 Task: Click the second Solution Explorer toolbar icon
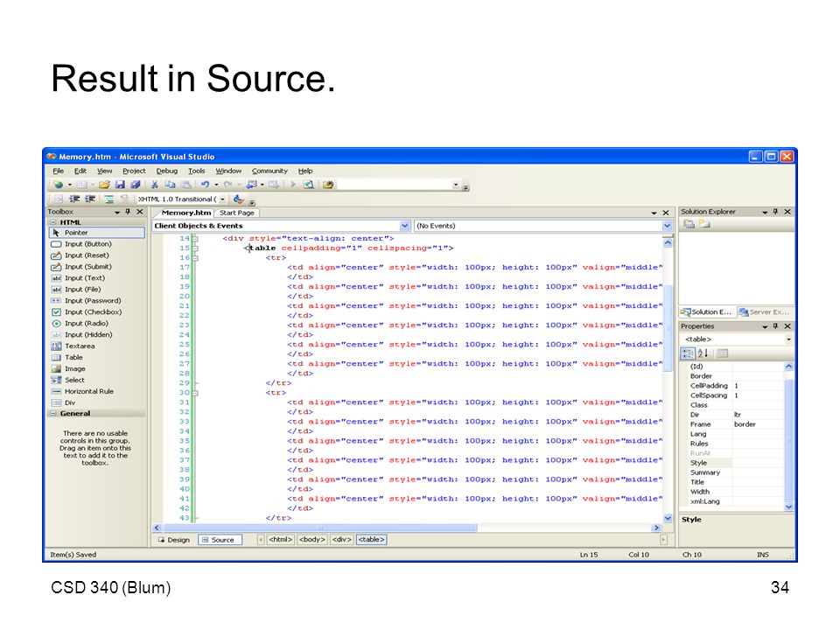pos(703,224)
